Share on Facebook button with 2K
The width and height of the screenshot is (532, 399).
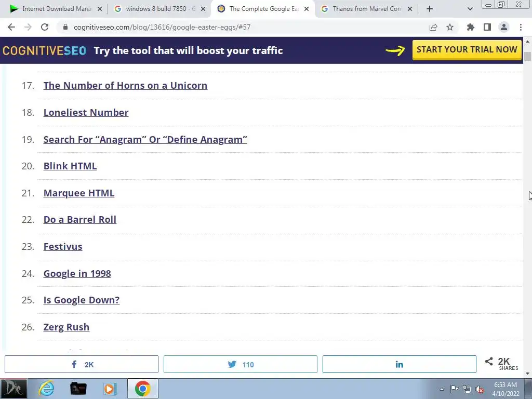82,364
